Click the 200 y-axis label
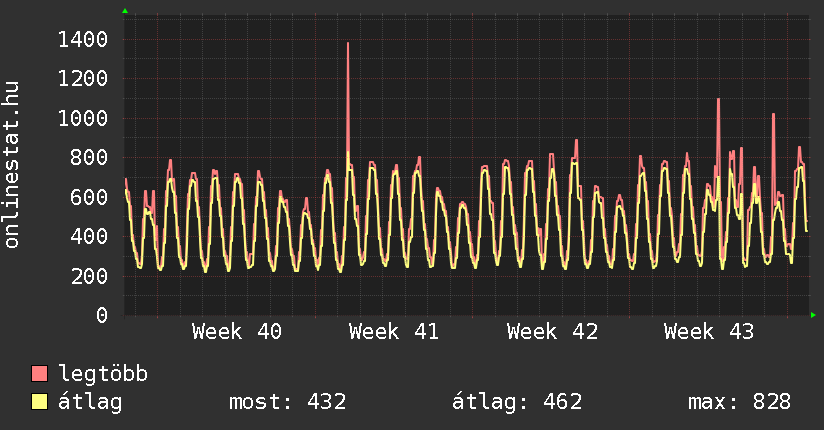Viewport: 824px width, 430px height. tap(89, 276)
